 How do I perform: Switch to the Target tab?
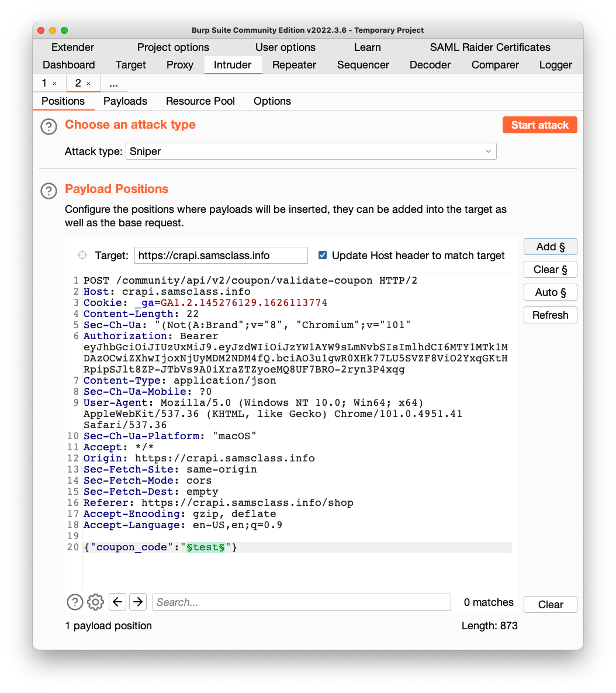coord(131,65)
